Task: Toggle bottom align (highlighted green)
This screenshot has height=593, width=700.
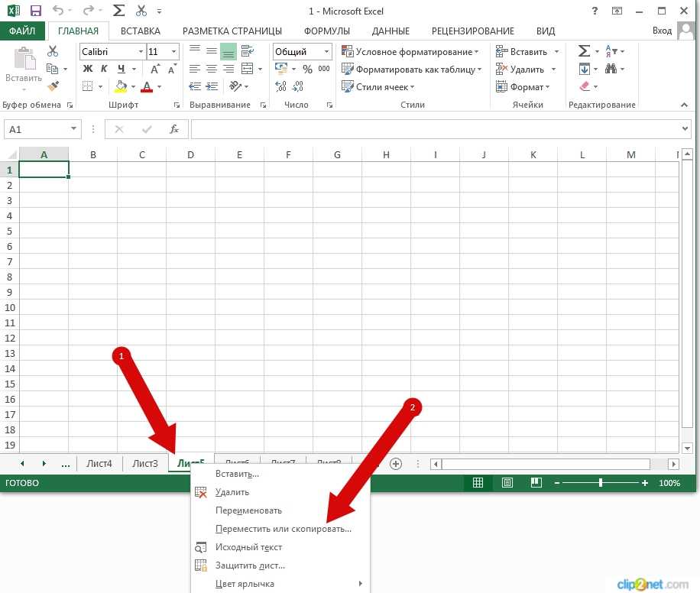Action: click(228, 51)
